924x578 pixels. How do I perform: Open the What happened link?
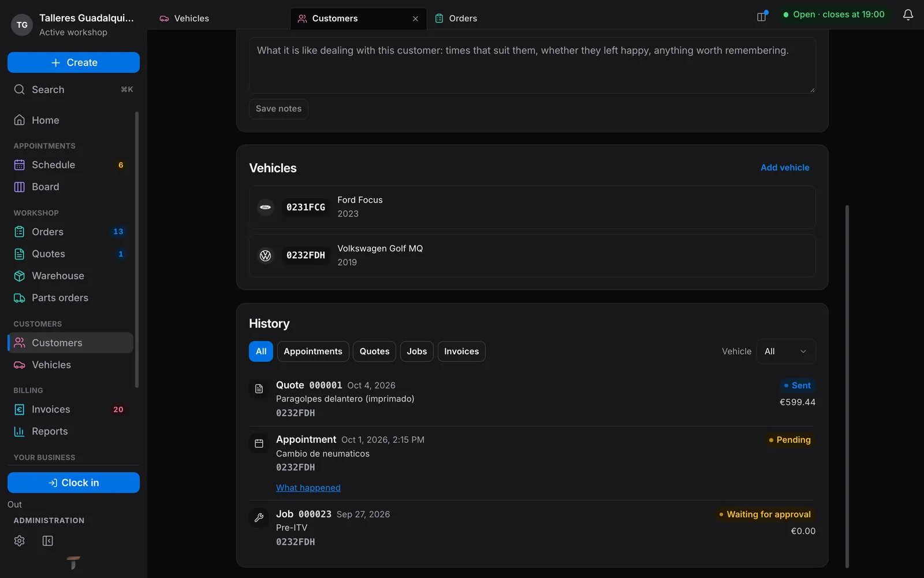tap(308, 488)
